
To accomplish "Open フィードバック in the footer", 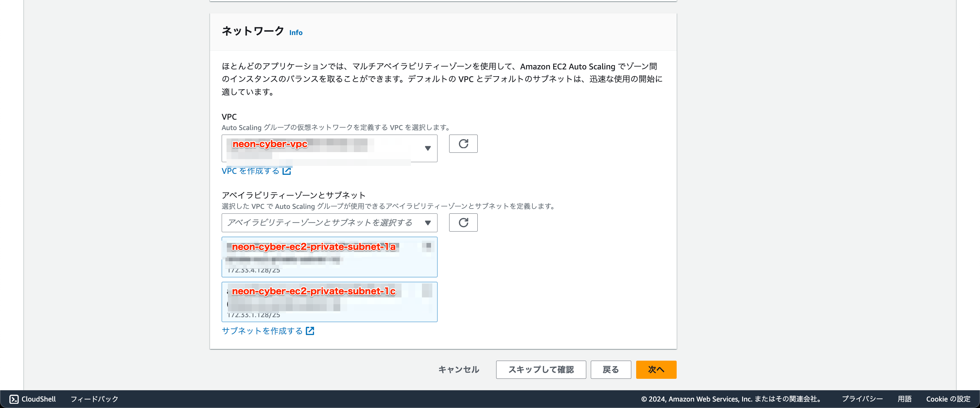I will 94,399.
